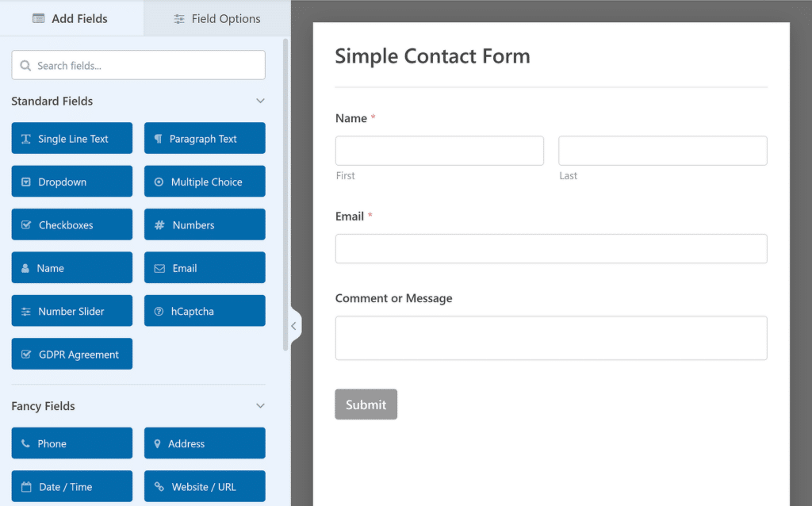Collapse the Standard Fields section
Image resolution: width=812 pixels, height=506 pixels.
pyautogui.click(x=260, y=101)
